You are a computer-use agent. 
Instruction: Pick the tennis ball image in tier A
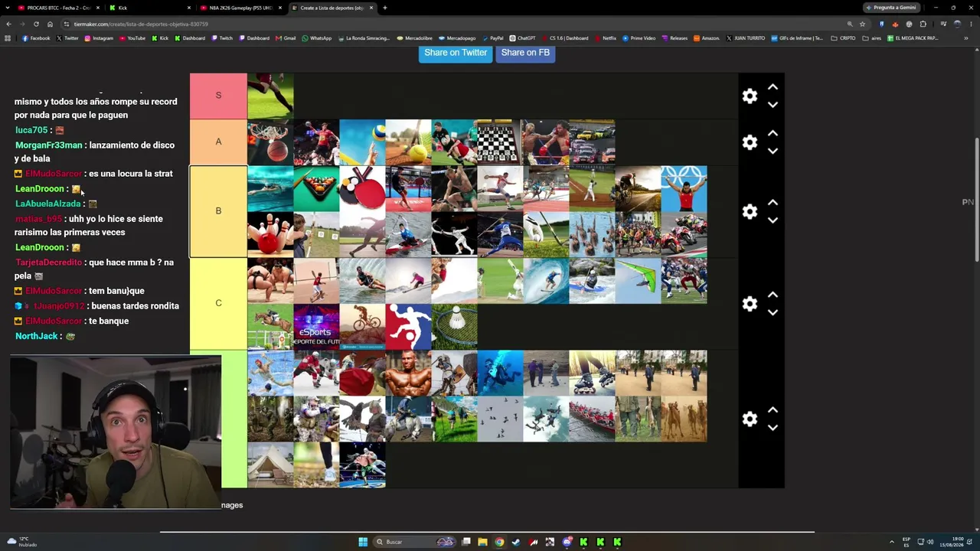click(x=408, y=142)
